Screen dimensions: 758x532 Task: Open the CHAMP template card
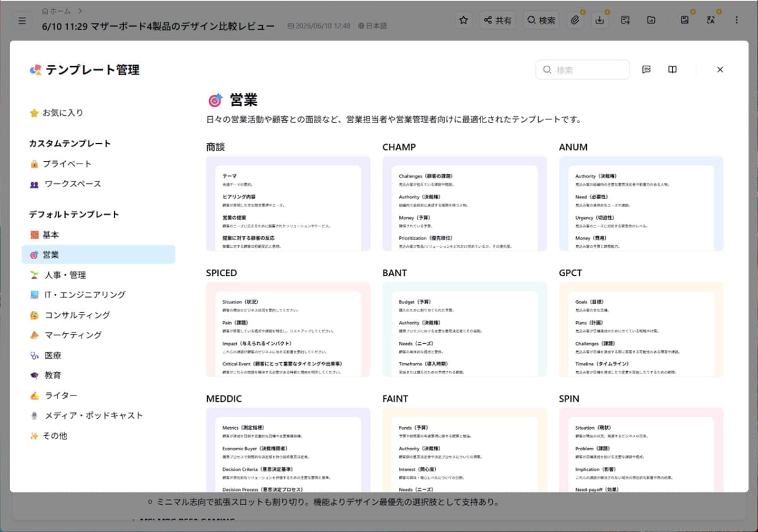pyautogui.click(x=464, y=203)
